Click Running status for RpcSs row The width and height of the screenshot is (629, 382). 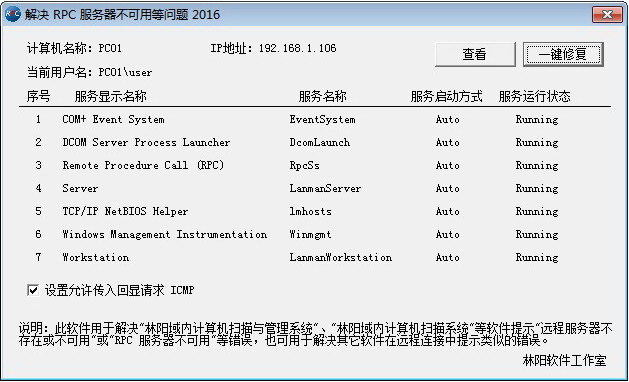pyautogui.click(x=537, y=166)
